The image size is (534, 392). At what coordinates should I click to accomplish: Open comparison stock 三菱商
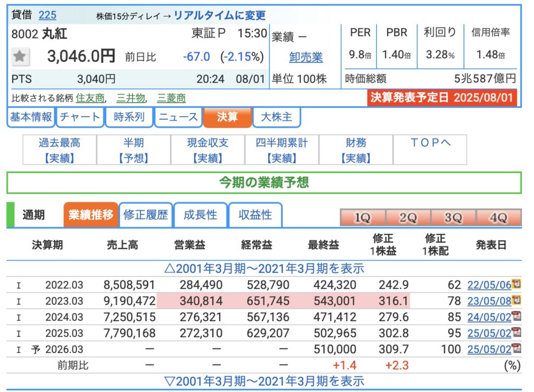click(x=171, y=98)
